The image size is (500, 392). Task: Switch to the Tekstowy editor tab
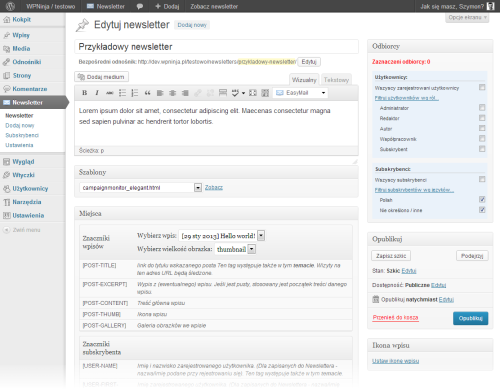click(336, 80)
